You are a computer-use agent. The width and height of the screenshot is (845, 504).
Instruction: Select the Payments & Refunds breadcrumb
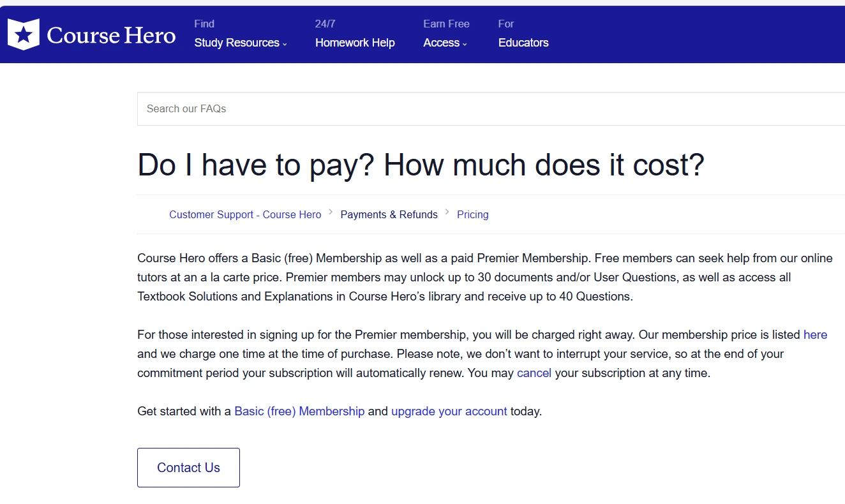click(x=389, y=214)
